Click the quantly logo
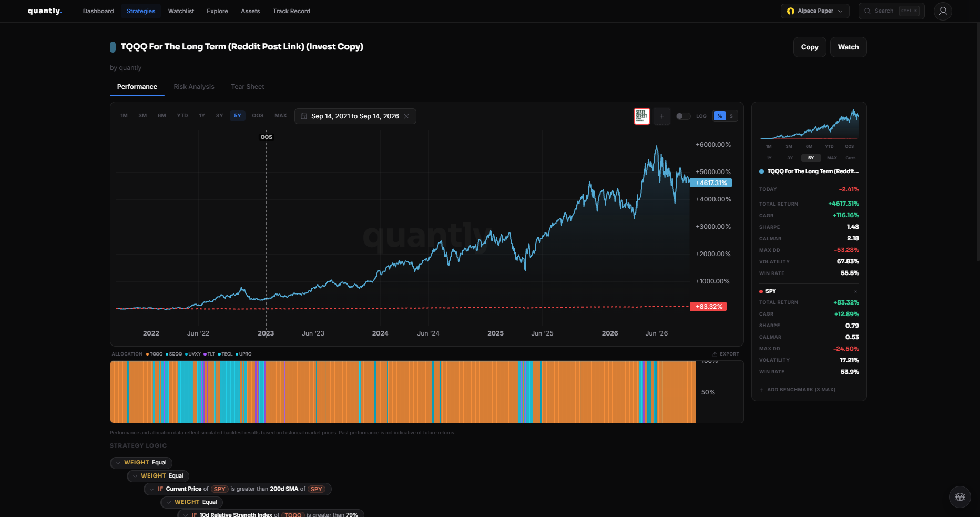The width and height of the screenshot is (980, 517). pyautogui.click(x=45, y=11)
